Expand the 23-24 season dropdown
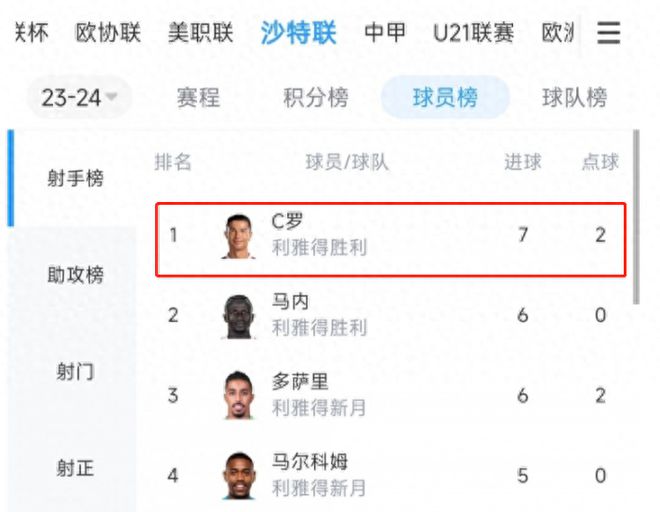 tap(79, 98)
